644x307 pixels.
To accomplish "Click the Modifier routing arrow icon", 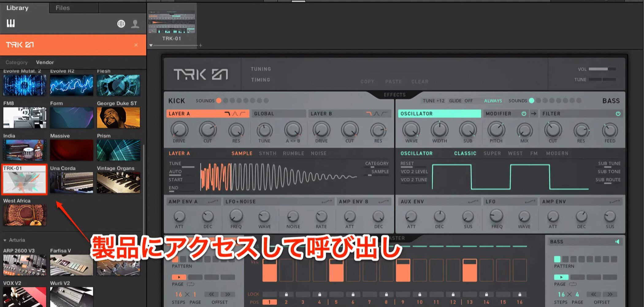I will 534,114.
